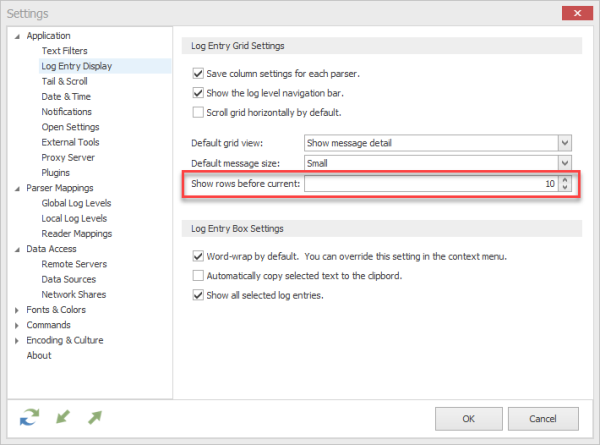Image resolution: width=600 pixels, height=445 pixels.
Task: Uncheck Save column settings for each parser
Action: (x=198, y=73)
